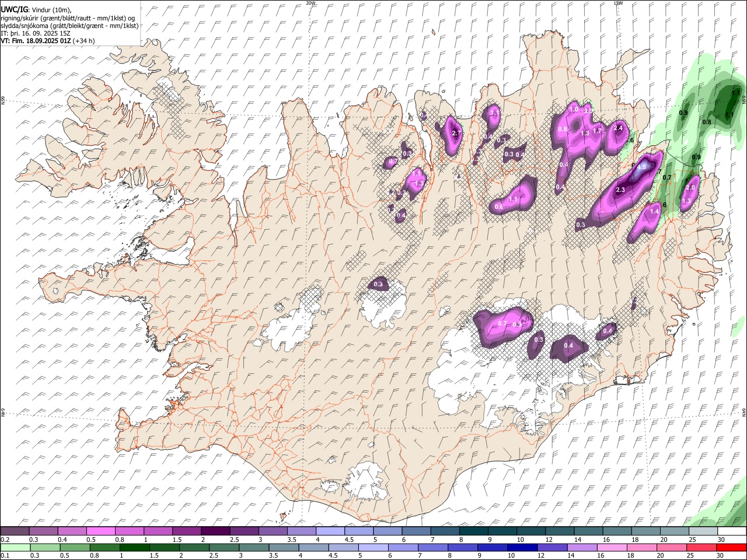Select the red swatch labeled 30 in lower legend
The image size is (747, 560).
click(x=731, y=547)
